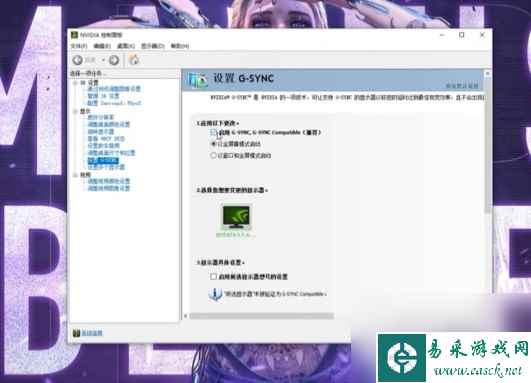Click the blue info icon near G-SYNC Compatible note
This screenshot has height=383, width=531.
coord(215,294)
